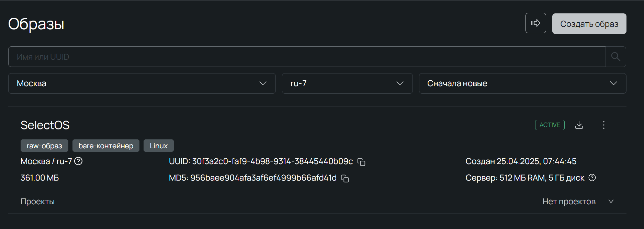Download the SelectOS image
644x229 pixels.
(579, 125)
